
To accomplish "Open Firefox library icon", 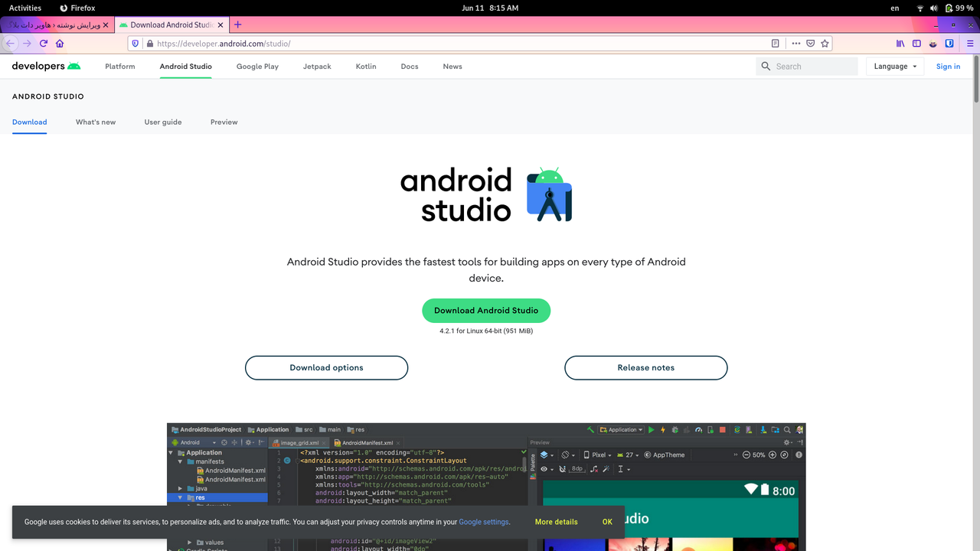I will point(901,44).
